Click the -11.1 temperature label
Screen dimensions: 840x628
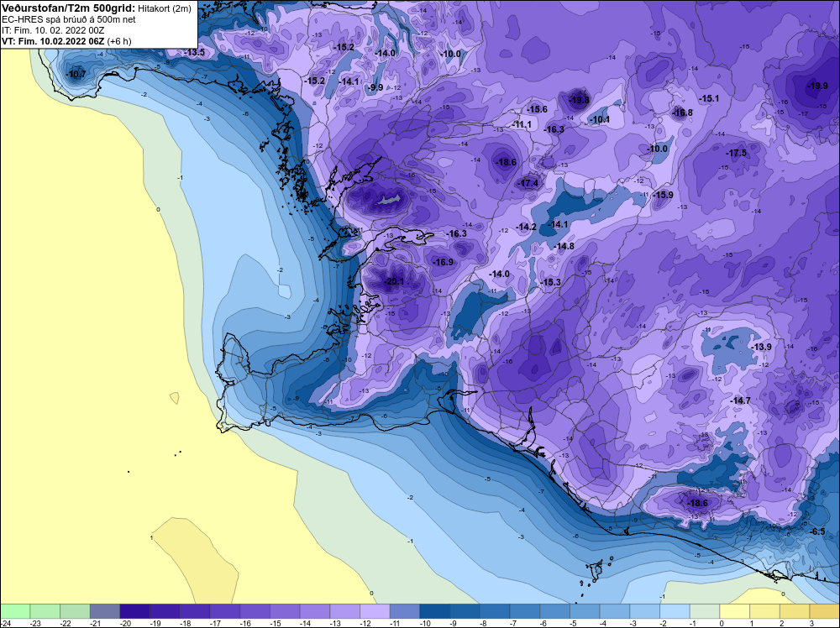coord(522,124)
